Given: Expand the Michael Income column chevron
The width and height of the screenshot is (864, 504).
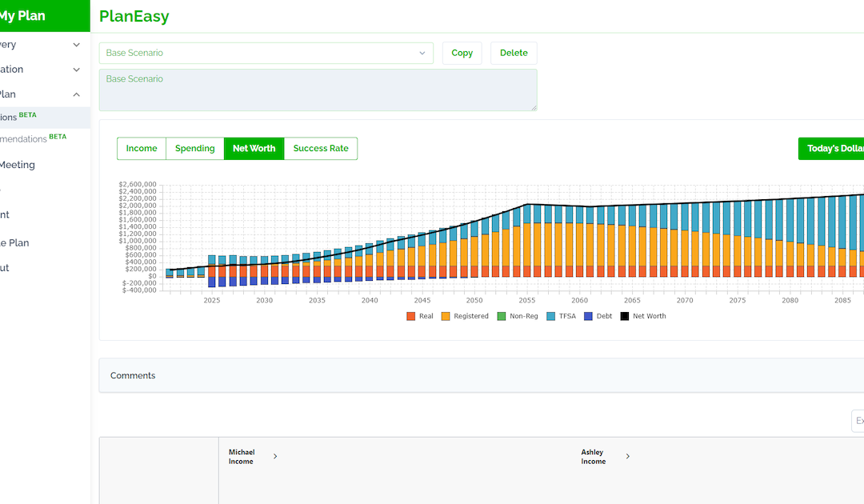Looking at the screenshot, I should [x=275, y=456].
